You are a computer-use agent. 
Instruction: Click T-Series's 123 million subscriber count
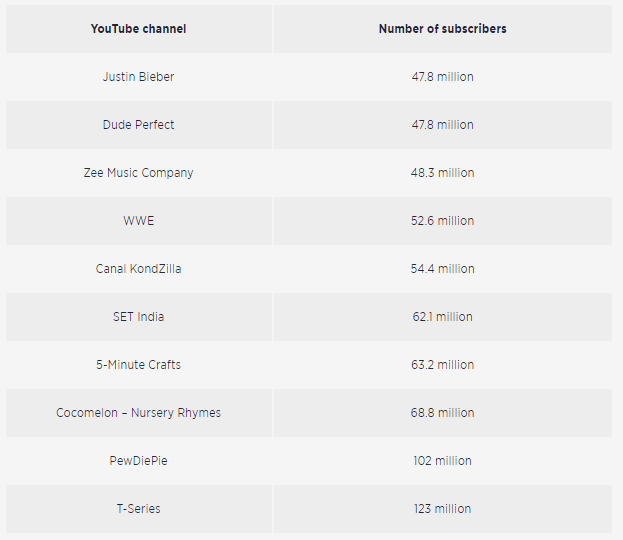[442, 509]
